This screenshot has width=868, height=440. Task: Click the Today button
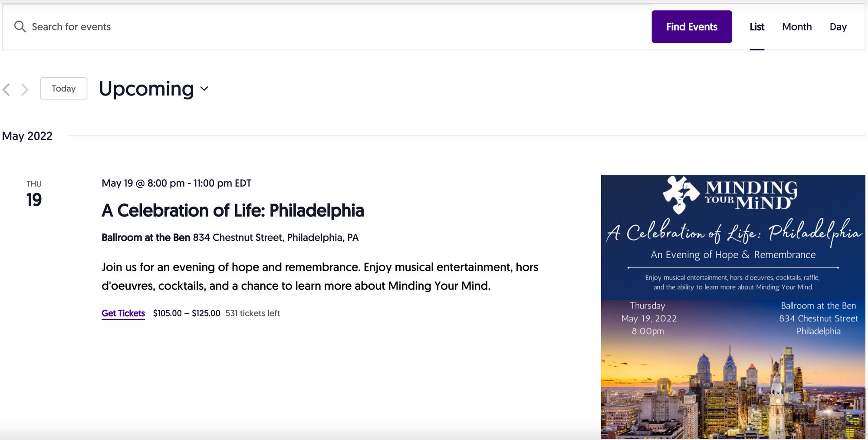(64, 89)
